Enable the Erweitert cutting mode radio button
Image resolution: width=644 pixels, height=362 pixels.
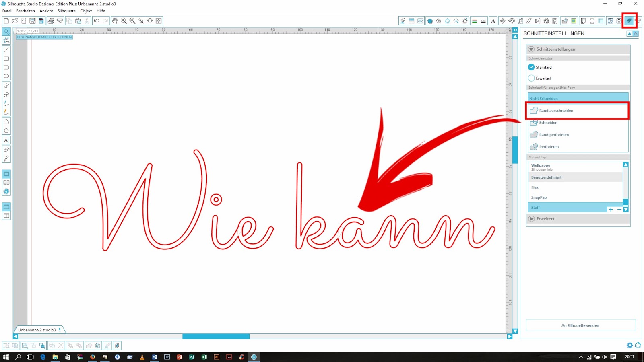click(532, 78)
